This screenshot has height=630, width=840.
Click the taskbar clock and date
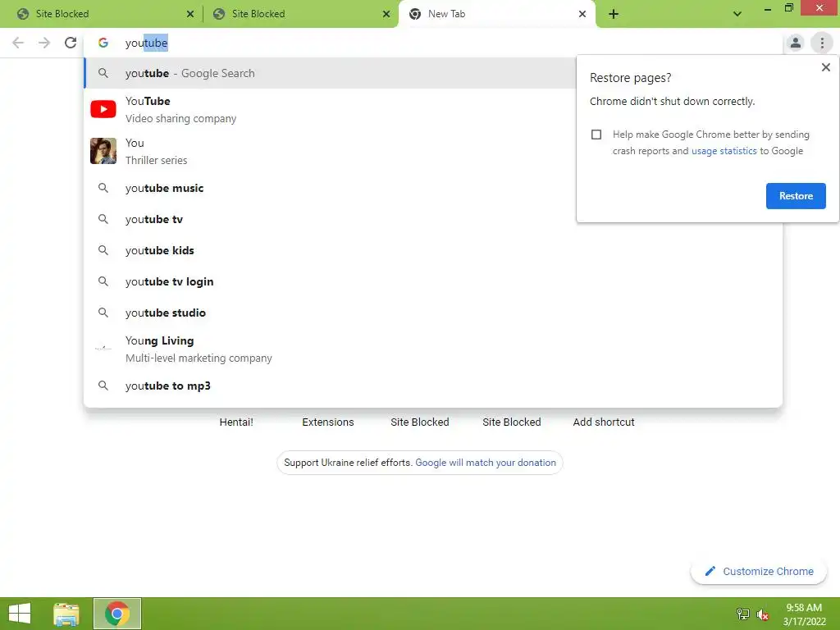click(x=804, y=614)
